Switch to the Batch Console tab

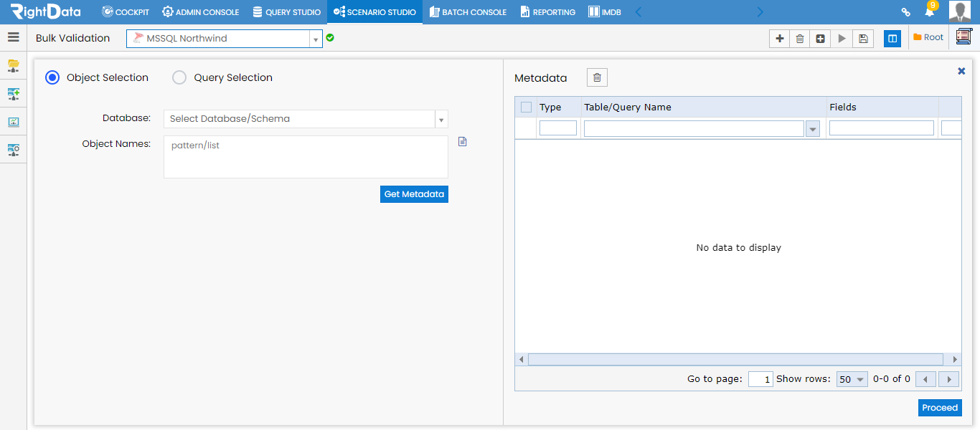click(468, 12)
